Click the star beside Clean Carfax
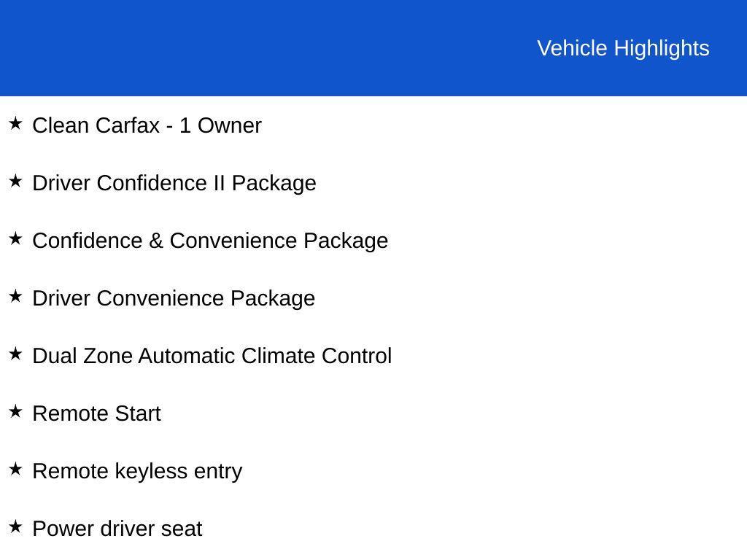Screen dimensions: 747x560 [15, 124]
